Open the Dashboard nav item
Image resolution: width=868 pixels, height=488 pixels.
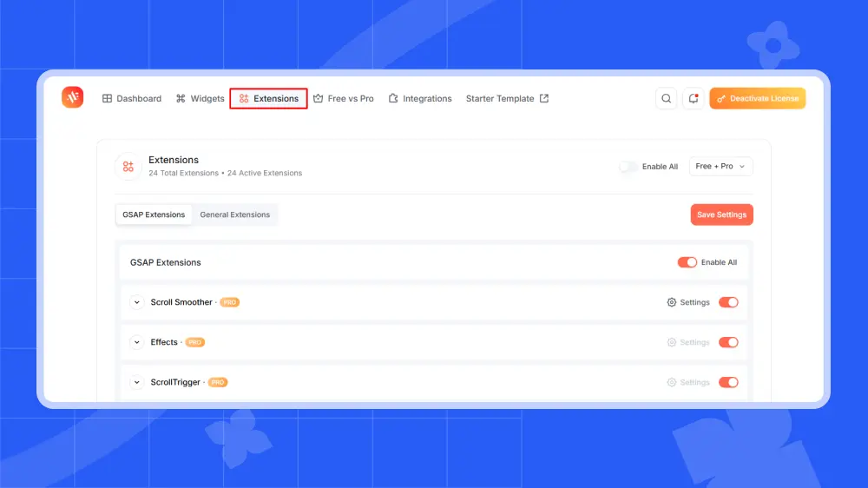tap(132, 99)
